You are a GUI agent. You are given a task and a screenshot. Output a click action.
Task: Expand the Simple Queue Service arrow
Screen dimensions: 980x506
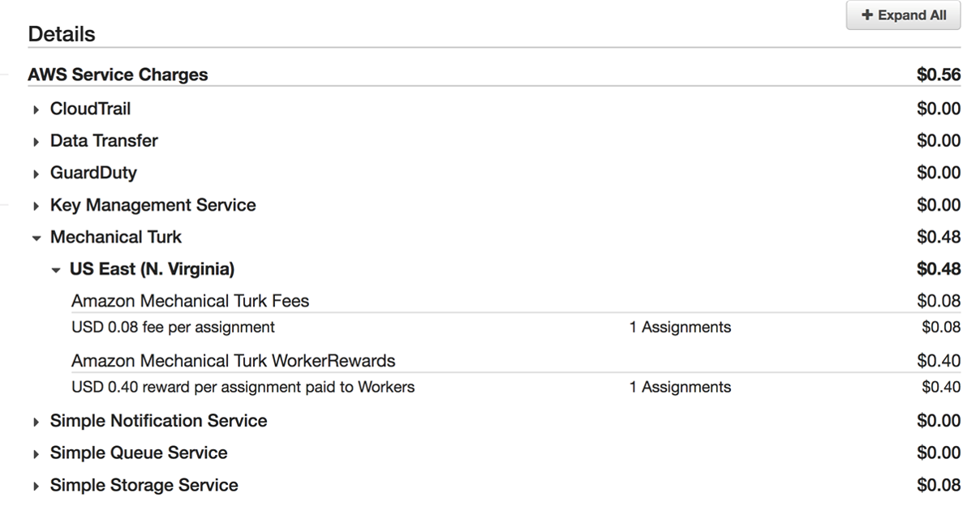[37, 453]
